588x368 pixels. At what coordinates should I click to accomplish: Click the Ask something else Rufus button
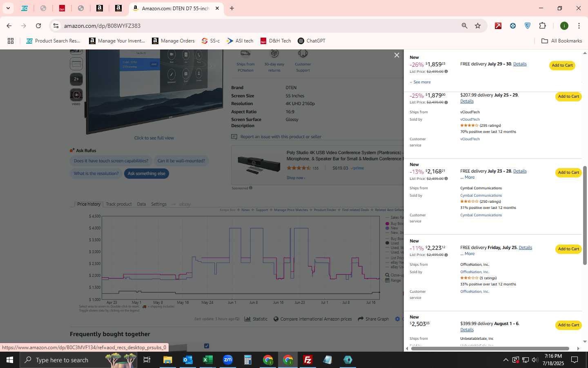(146, 174)
